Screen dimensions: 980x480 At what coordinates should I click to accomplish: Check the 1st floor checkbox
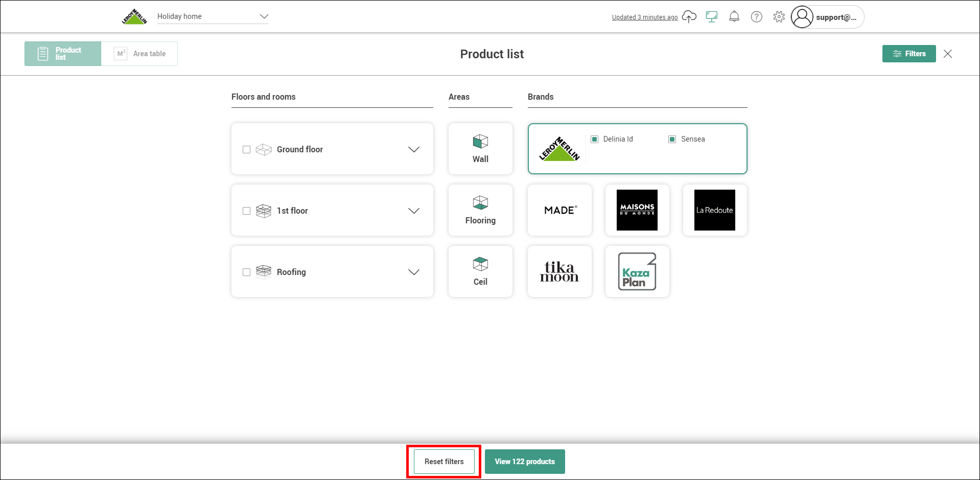[246, 211]
